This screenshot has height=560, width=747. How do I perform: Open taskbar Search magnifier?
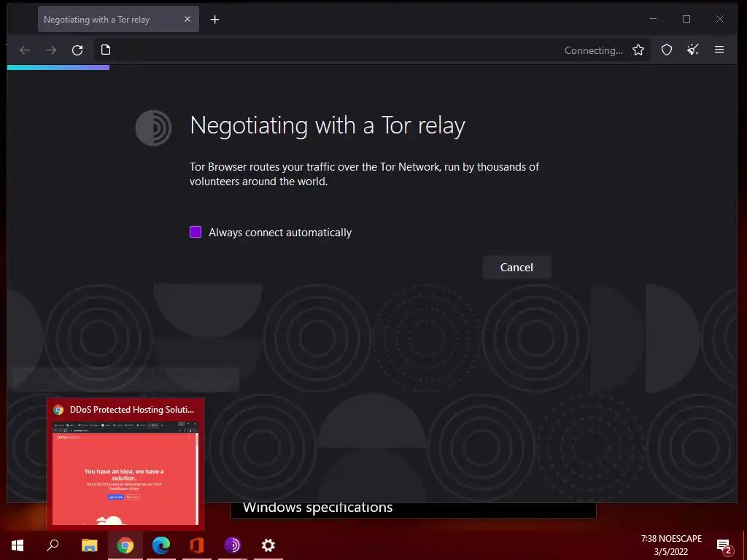point(53,545)
